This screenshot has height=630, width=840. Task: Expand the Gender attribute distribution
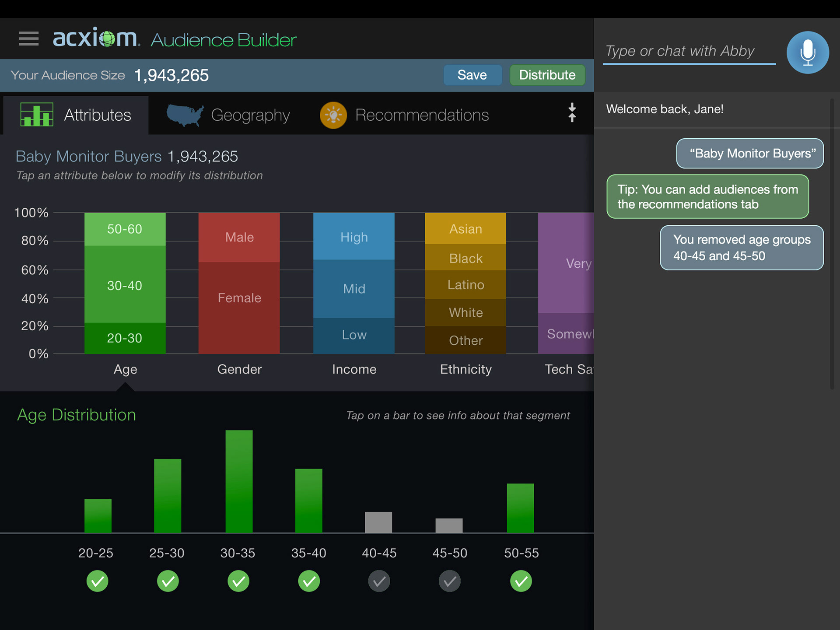click(x=239, y=369)
